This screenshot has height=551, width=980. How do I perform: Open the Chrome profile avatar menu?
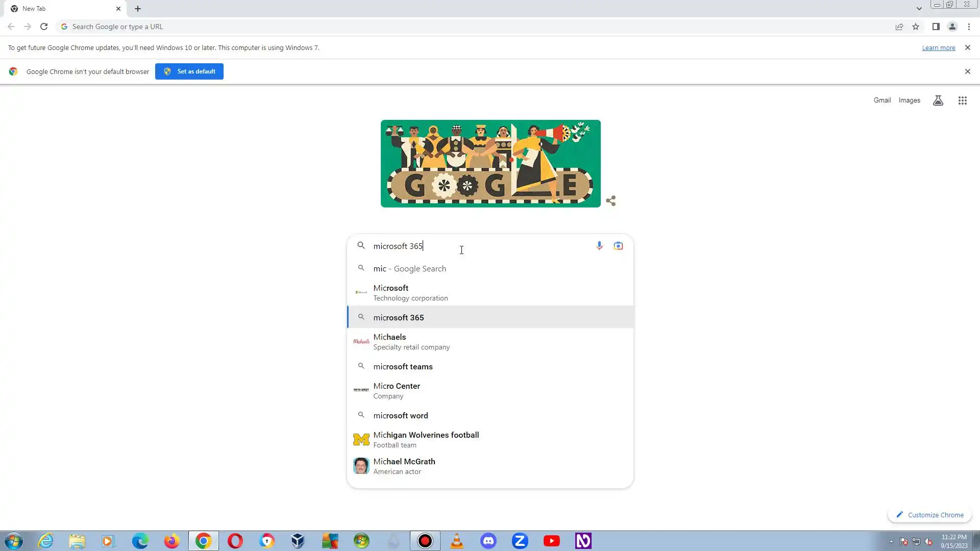pyautogui.click(x=952, y=27)
